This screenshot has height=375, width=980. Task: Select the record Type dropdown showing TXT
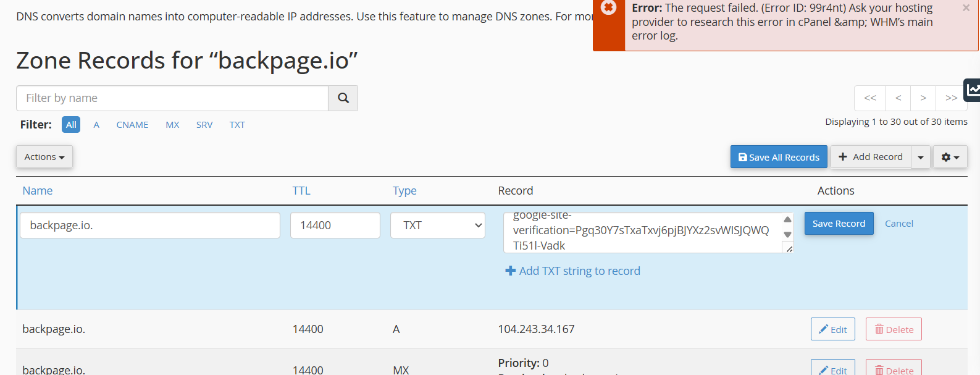pyautogui.click(x=438, y=225)
